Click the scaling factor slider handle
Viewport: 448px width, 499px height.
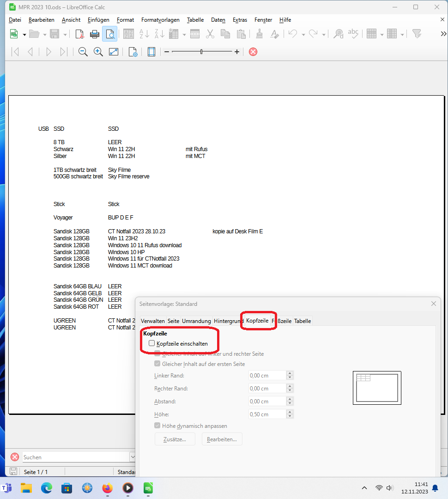point(201,52)
